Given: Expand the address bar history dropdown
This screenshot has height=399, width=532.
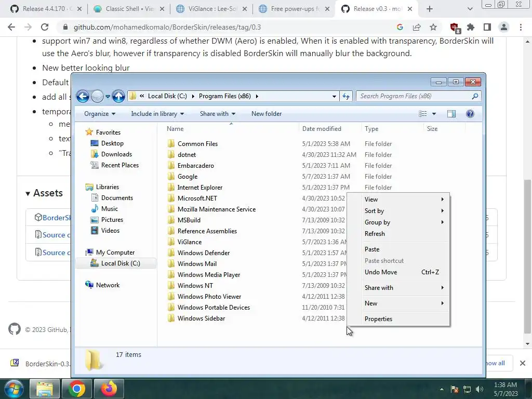Looking at the screenshot, I should pyautogui.click(x=334, y=96).
